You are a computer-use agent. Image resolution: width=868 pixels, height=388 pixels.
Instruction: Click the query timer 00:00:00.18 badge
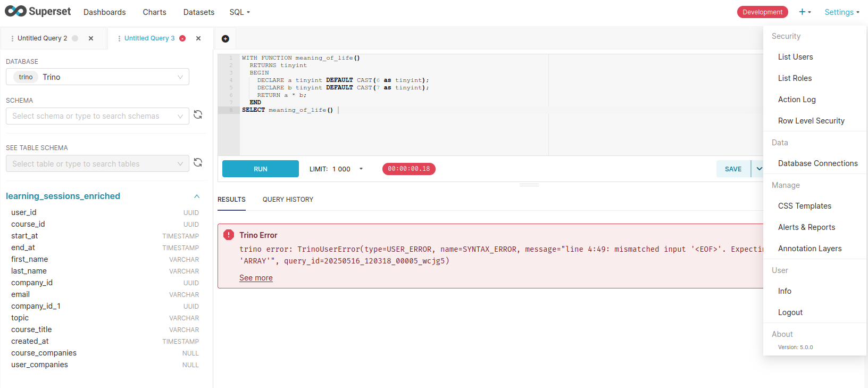pos(408,169)
